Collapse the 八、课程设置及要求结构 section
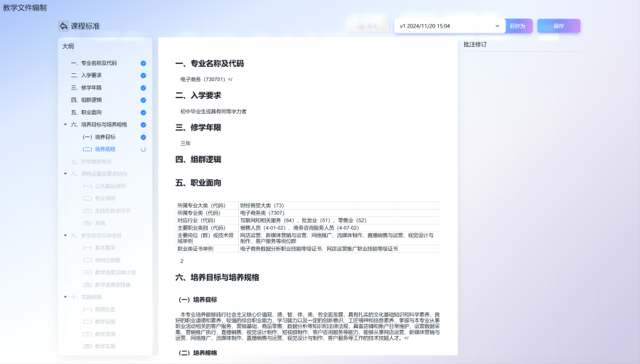The height and width of the screenshot is (364, 640). (65, 173)
